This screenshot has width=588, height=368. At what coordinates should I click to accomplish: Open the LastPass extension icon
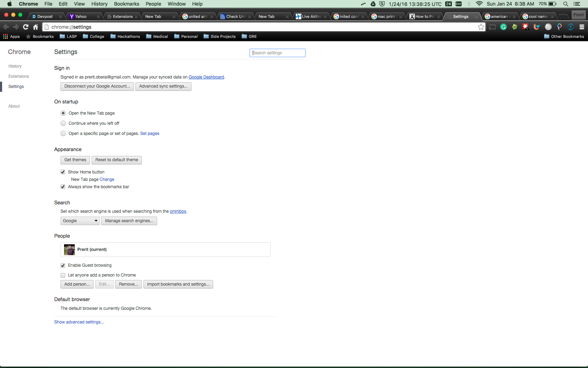click(x=526, y=27)
